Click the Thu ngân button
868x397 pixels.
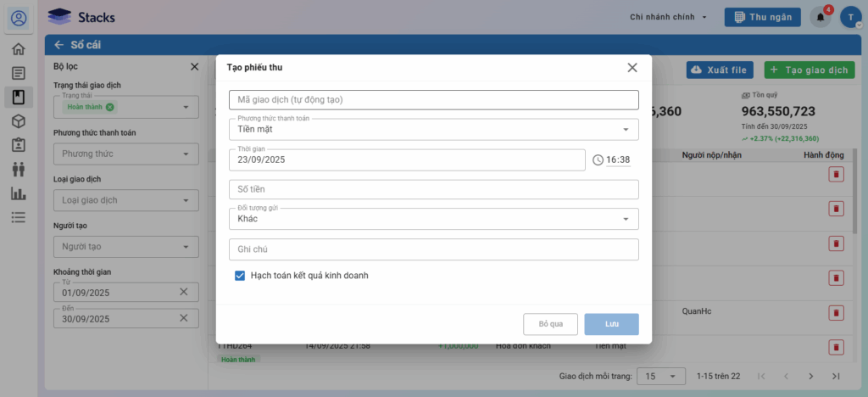click(762, 17)
